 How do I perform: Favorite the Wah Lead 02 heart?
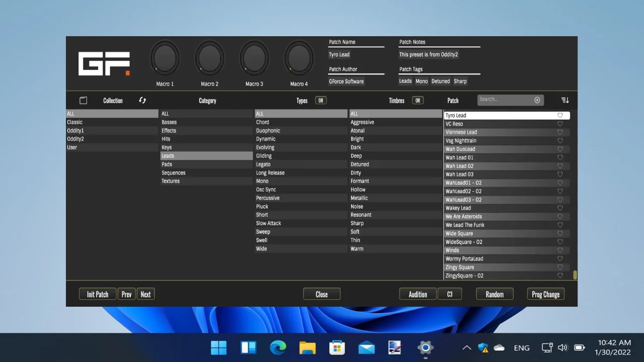pyautogui.click(x=560, y=166)
